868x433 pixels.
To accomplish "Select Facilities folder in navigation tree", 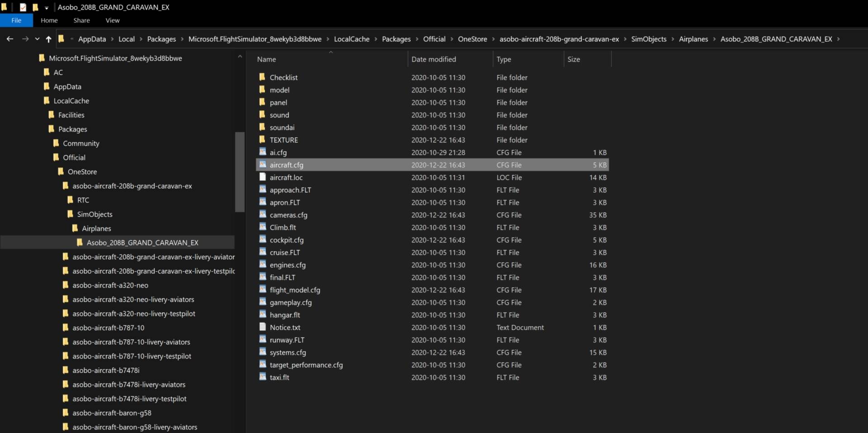I will (71, 115).
